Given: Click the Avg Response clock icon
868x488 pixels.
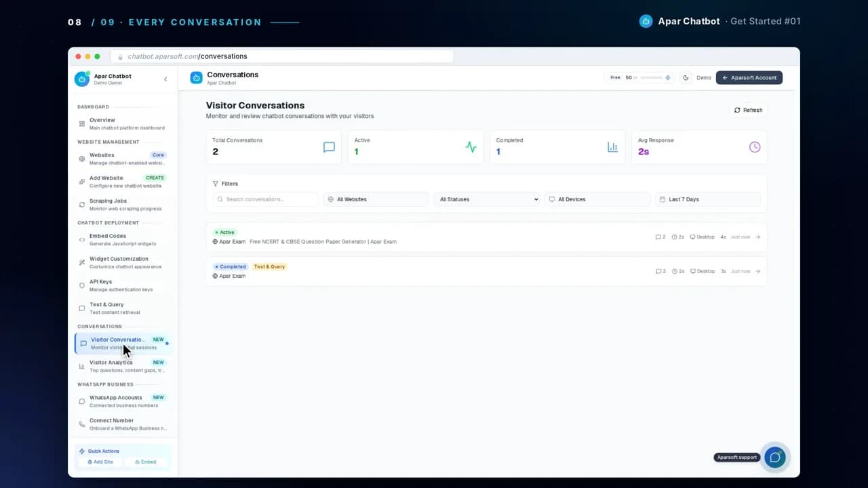Looking at the screenshot, I should coord(755,147).
